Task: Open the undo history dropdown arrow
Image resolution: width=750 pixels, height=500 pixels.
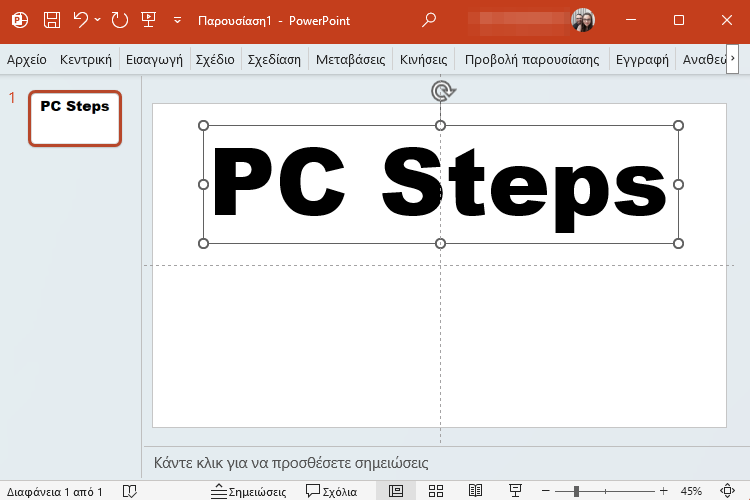Action: 98,20
